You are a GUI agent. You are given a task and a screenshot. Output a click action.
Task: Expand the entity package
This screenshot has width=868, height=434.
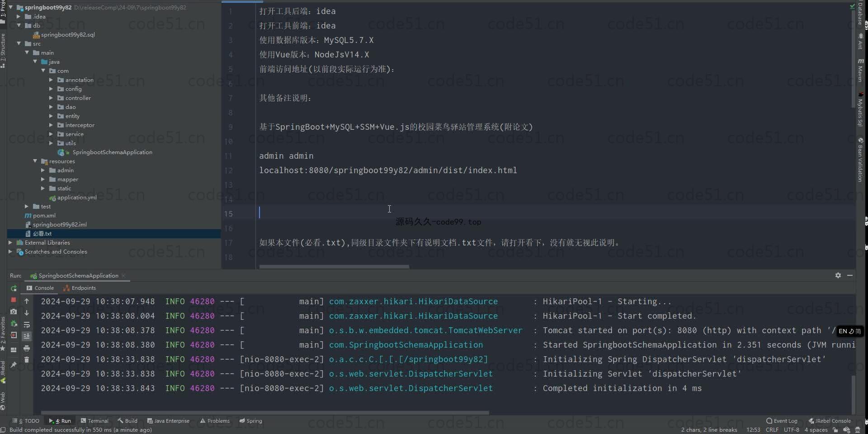point(51,116)
